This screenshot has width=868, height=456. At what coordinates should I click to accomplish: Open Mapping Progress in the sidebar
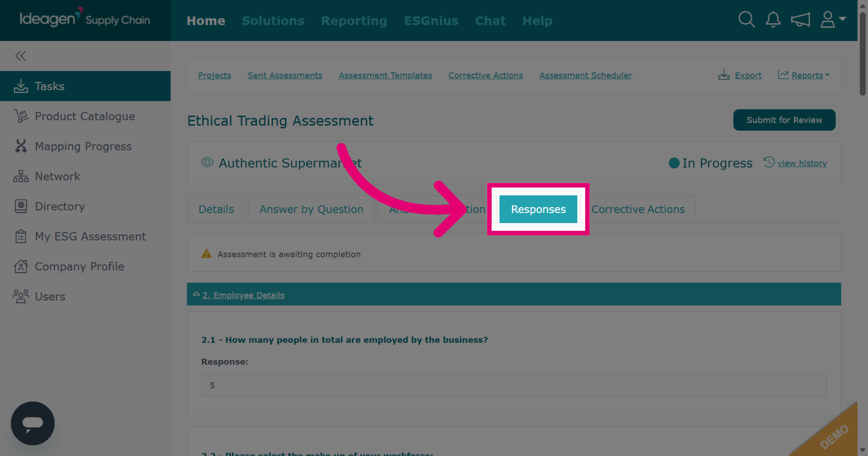[85, 146]
